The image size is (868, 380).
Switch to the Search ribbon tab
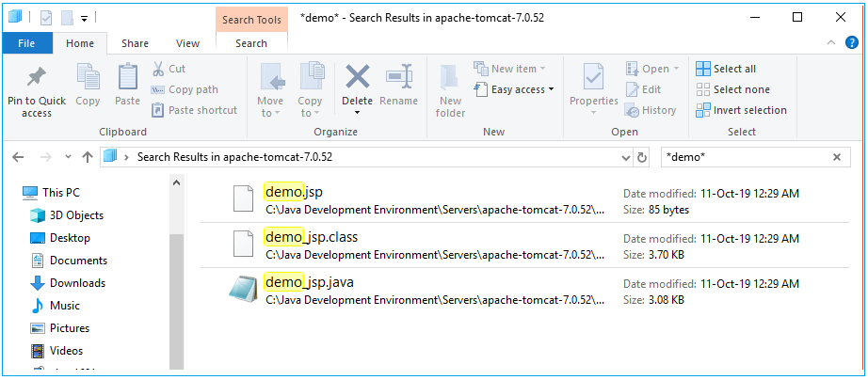click(x=251, y=43)
